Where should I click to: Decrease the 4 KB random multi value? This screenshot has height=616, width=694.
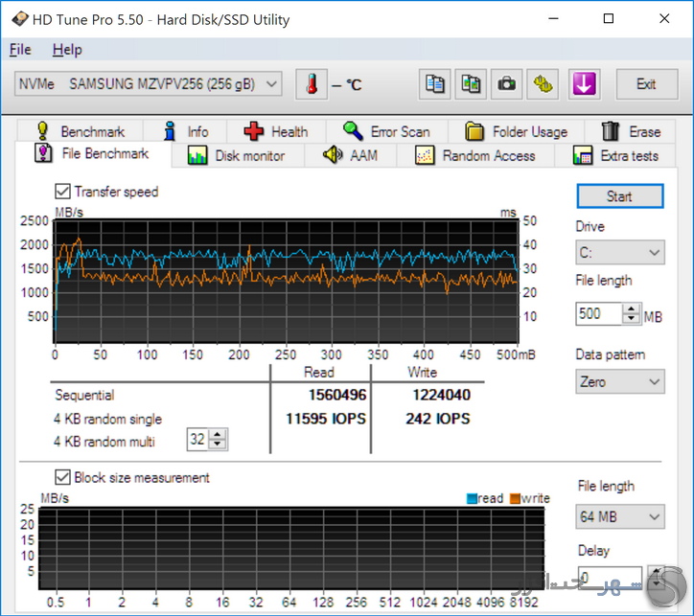(218, 444)
